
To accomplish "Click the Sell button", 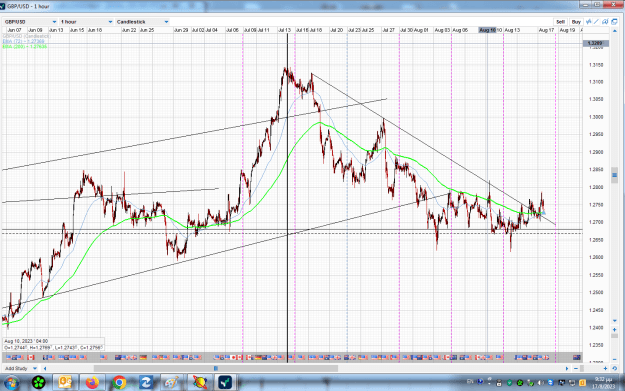I will click(560, 22).
